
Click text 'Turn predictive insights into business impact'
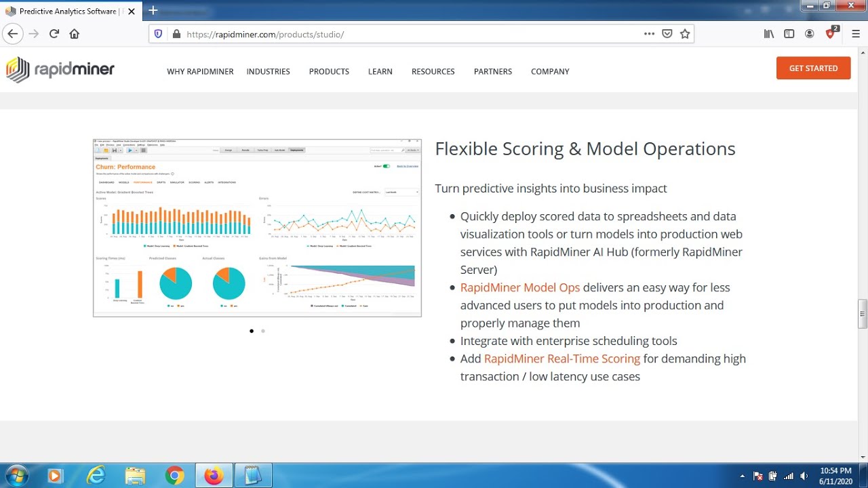551,188
